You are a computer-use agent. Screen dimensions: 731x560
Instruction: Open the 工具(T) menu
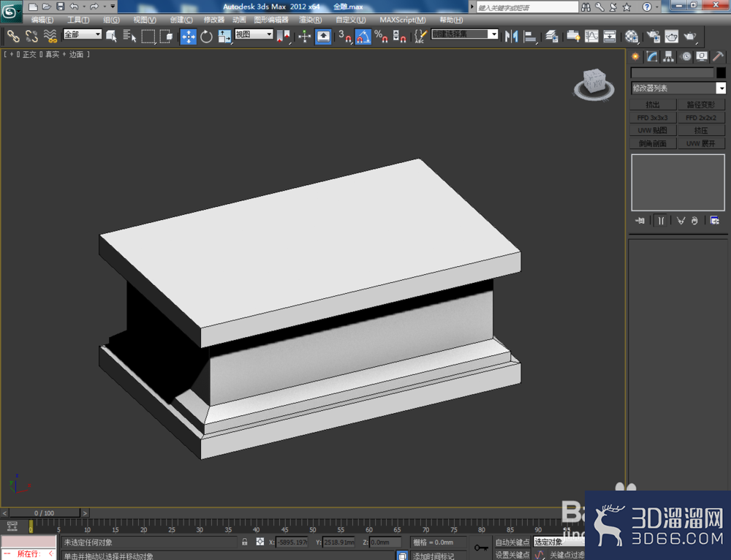click(x=78, y=20)
